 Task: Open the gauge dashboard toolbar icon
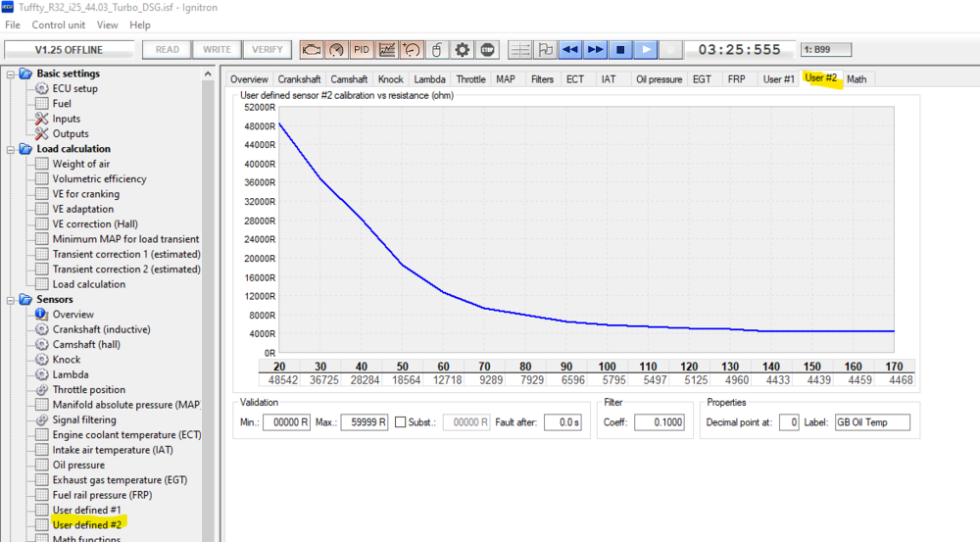(336, 49)
